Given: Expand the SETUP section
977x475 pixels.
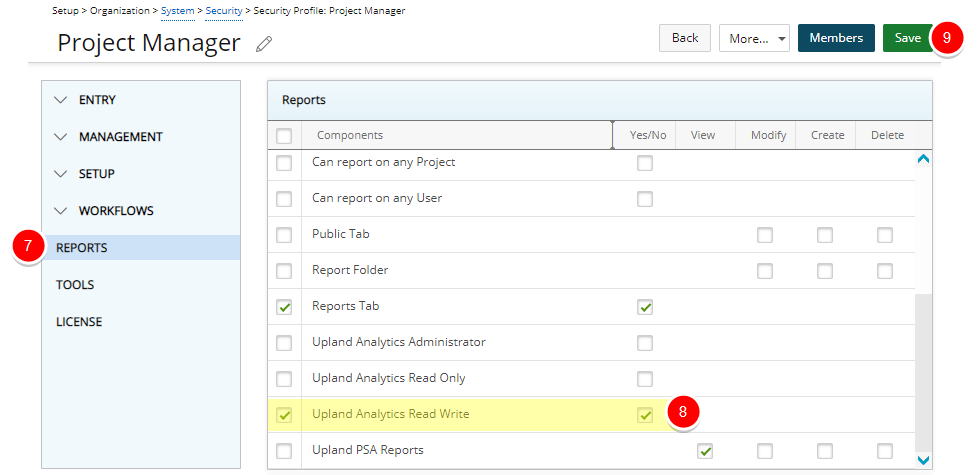Looking at the screenshot, I should (96, 174).
